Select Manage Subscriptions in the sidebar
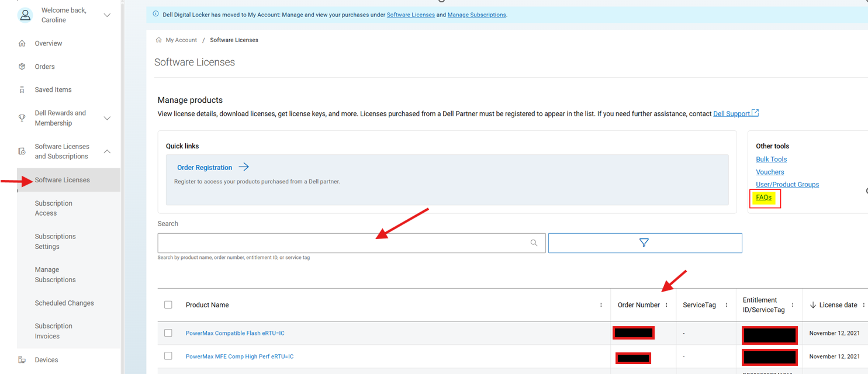Image resolution: width=868 pixels, height=374 pixels. (x=55, y=274)
